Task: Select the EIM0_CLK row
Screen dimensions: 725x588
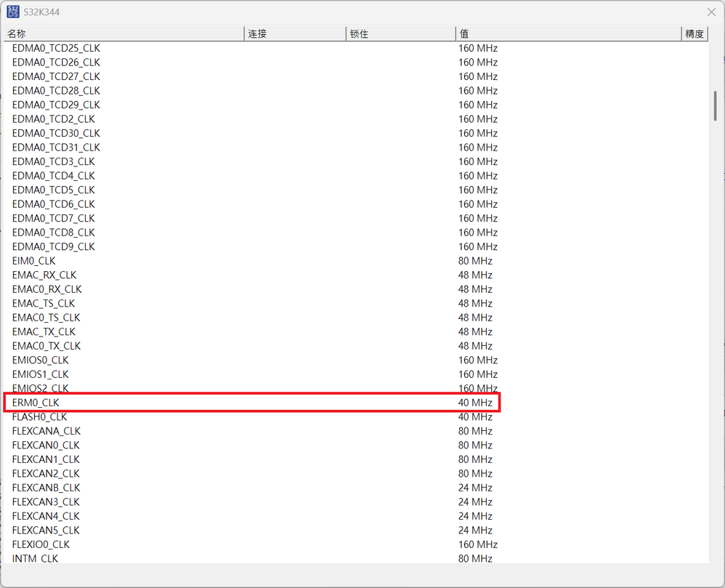Action: click(356, 261)
